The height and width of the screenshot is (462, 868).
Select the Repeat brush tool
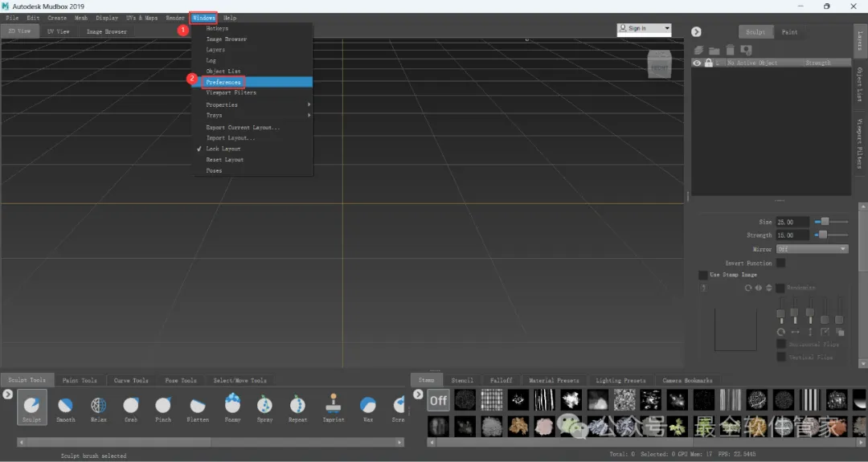[297, 408]
